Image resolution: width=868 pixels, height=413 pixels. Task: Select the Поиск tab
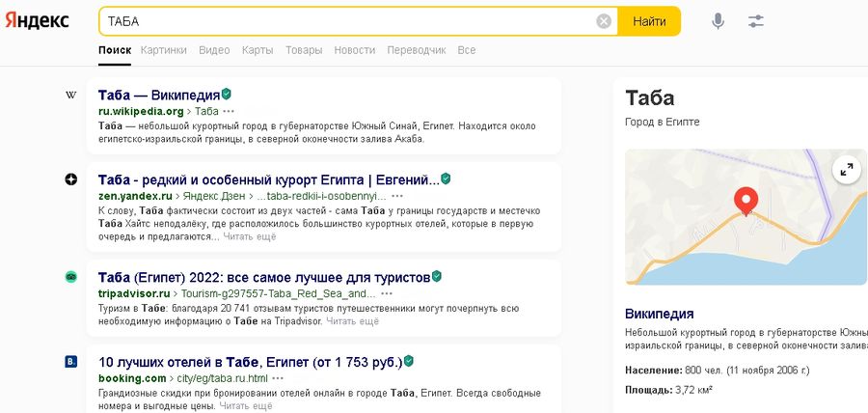point(115,50)
